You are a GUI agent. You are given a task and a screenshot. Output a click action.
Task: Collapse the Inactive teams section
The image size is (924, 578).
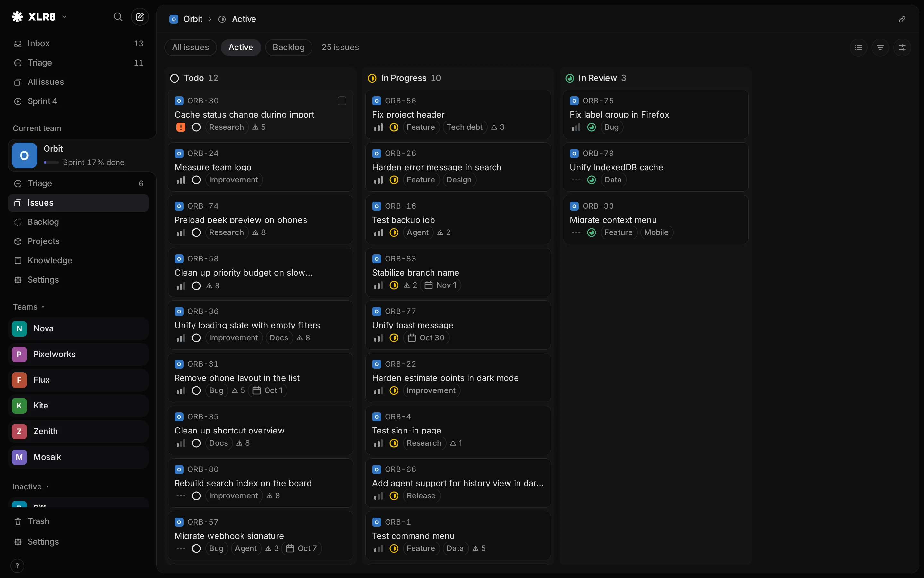(31, 486)
